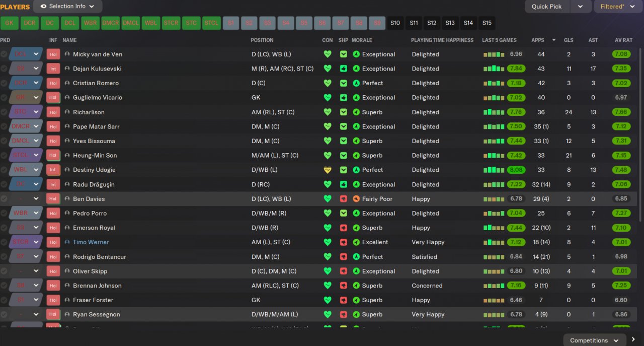
Task: Click last 5 games form bars for Destiny Udogie
Action: point(494,170)
